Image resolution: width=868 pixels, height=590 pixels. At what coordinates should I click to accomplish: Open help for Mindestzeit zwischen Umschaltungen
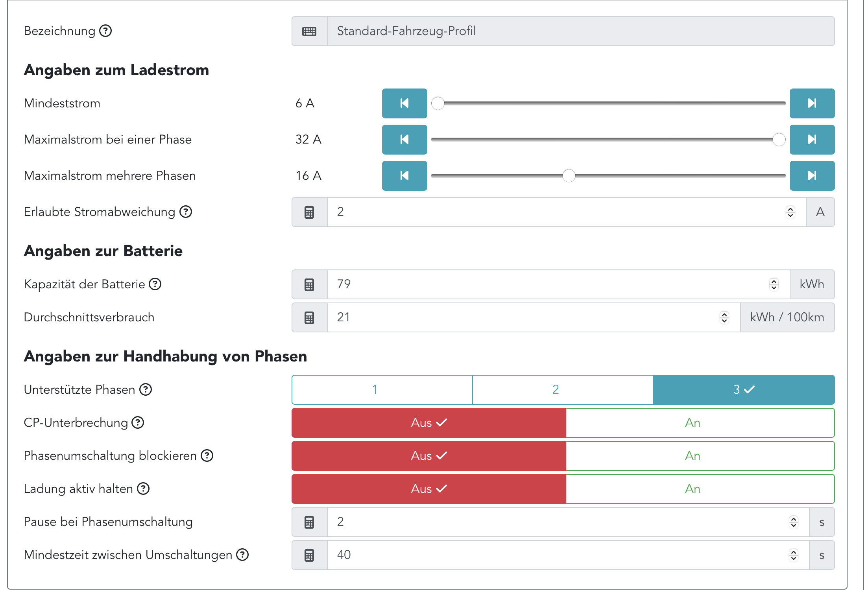(242, 555)
